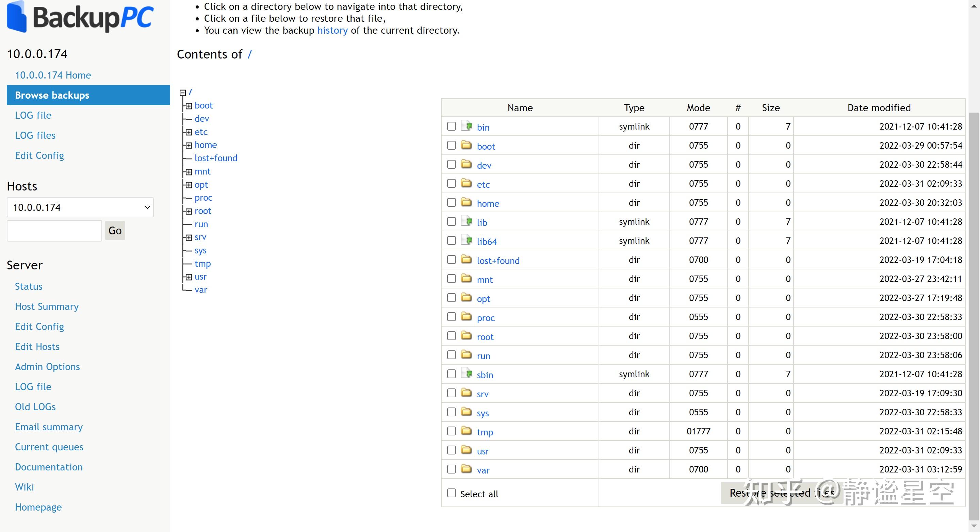Screen dimensions: 980x532
Task: Click the symlink icon beside sbin
Action: pyautogui.click(x=466, y=373)
